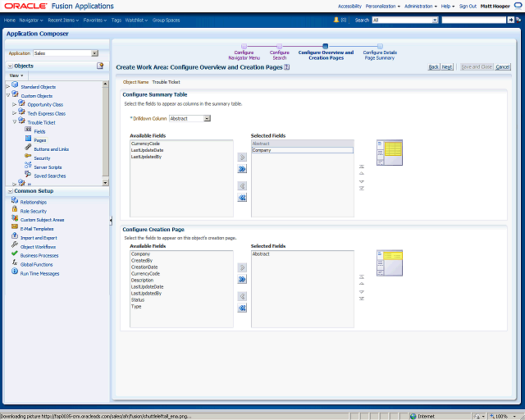The image size is (525, 420).
Task: Open the Search category dropdown showing All
Action: [x=435, y=20]
